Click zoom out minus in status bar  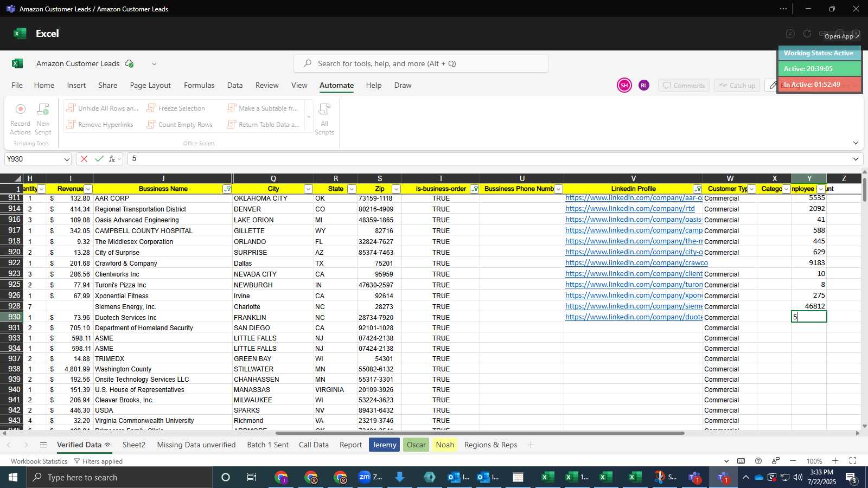tap(793, 461)
